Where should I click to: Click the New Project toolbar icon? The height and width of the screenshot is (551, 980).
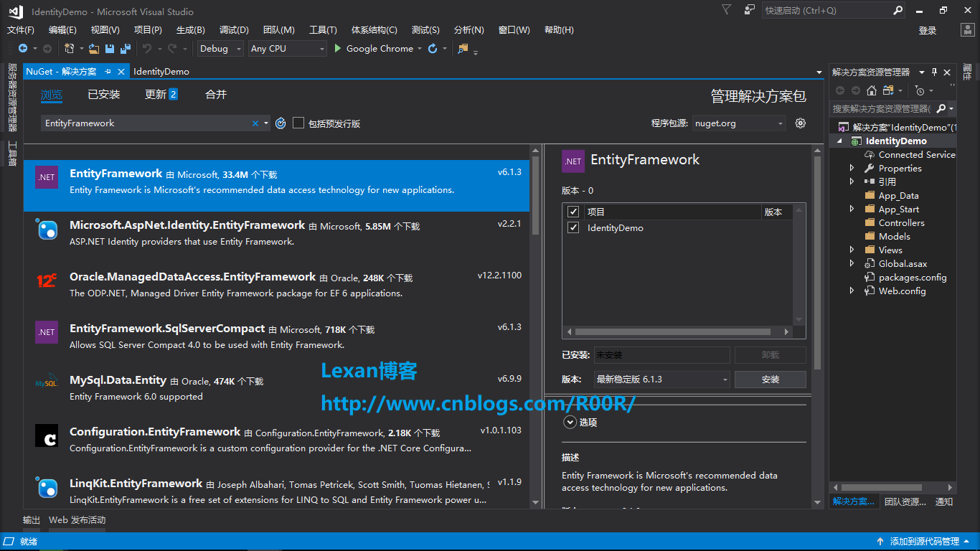point(69,49)
